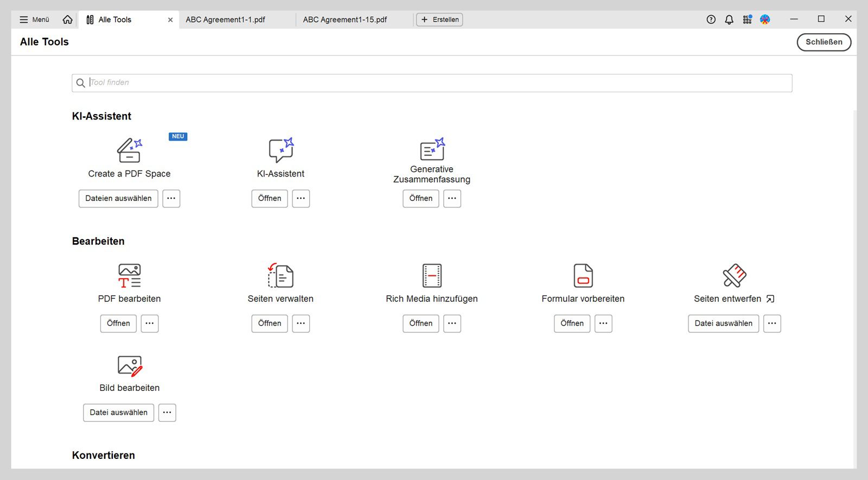Click the Seiten entwerfen icon
Screen dimensions: 868x480
click(735, 276)
